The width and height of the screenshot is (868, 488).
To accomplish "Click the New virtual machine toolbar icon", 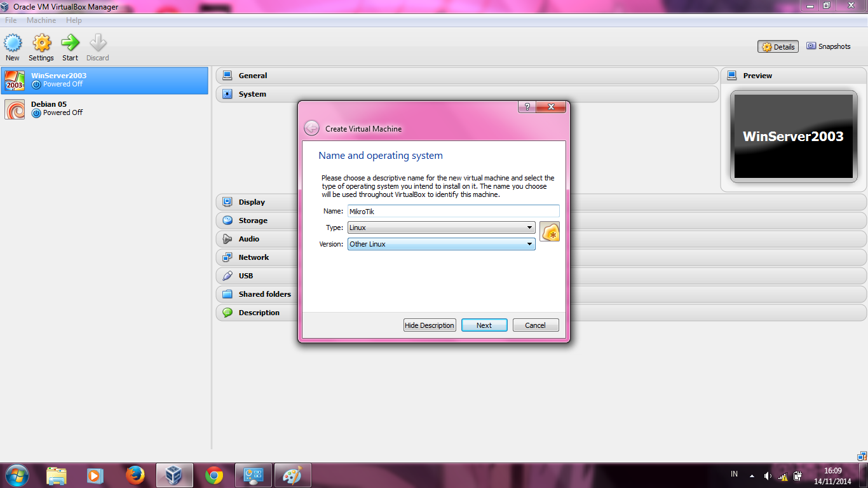I will (13, 43).
